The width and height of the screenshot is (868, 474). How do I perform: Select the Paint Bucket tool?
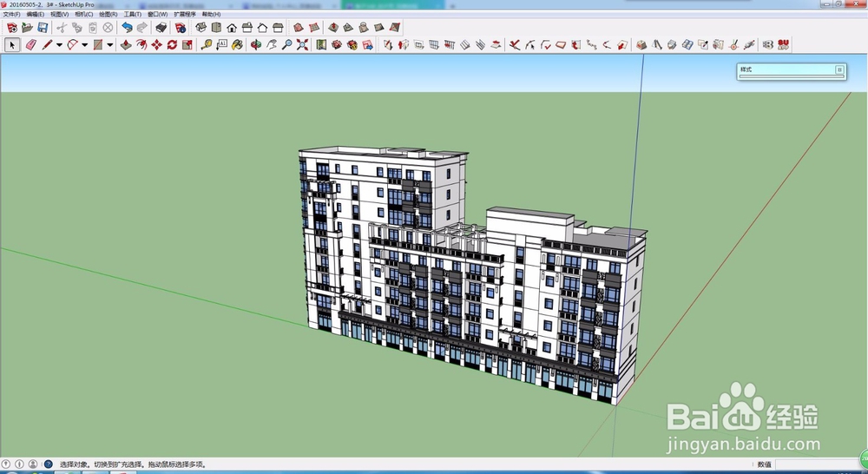point(238,45)
